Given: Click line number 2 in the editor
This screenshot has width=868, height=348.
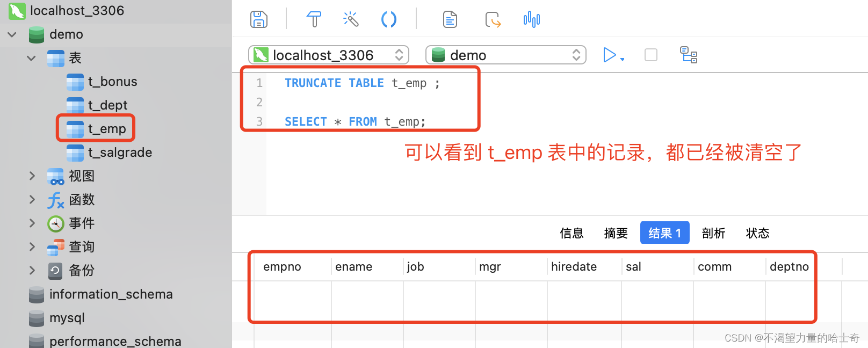Looking at the screenshot, I should pyautogui.click(x=259, y=102).
